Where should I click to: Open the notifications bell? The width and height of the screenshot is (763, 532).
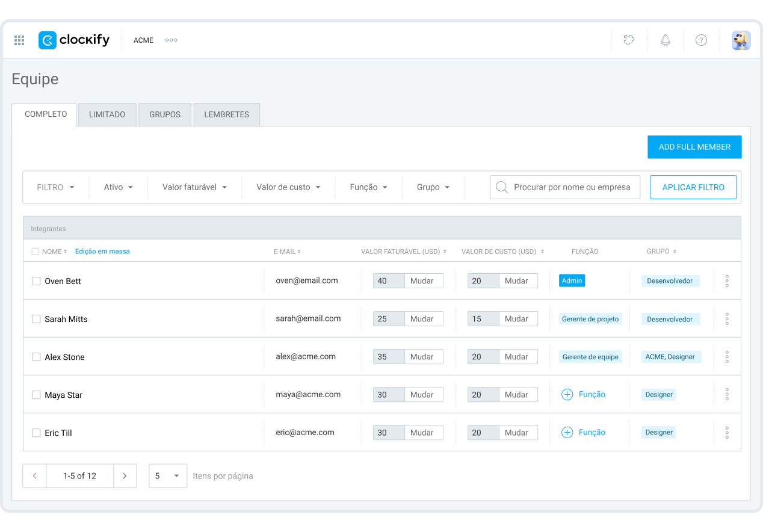(665, 40)
